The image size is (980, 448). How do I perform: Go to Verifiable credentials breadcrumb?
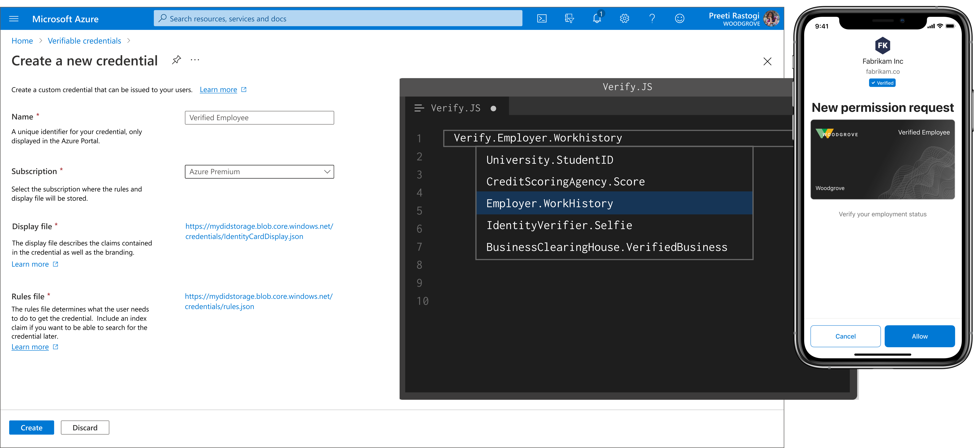click(85, 41)
